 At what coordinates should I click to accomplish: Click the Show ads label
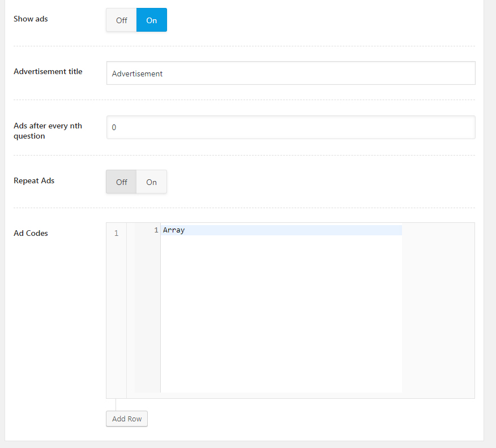(x=31, y=19)
